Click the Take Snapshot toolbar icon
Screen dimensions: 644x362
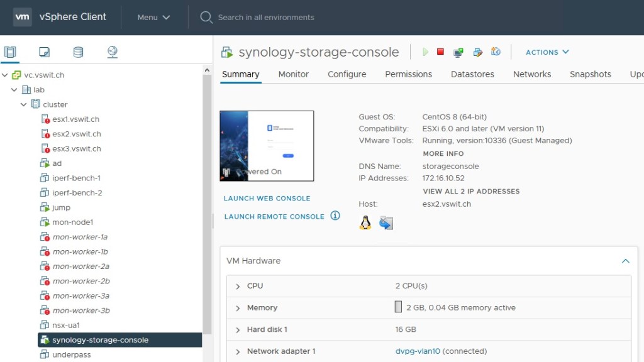pyautogui.click(x=496, y=52)
